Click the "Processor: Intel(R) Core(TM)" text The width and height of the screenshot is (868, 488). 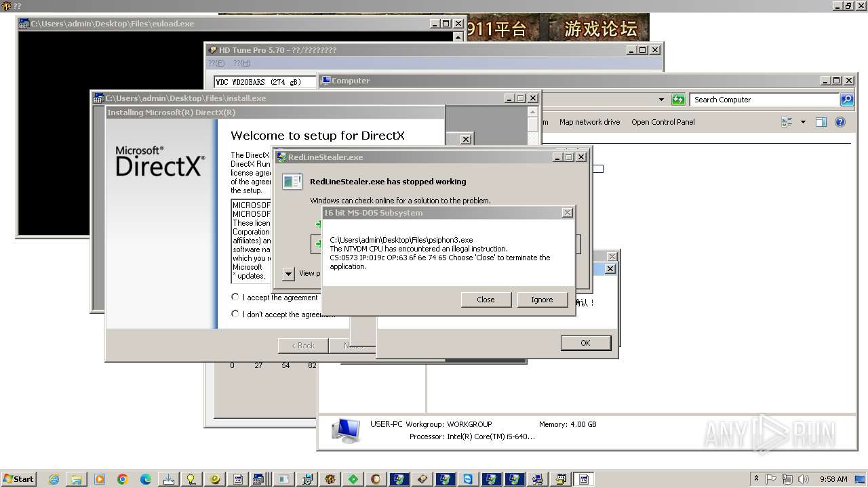pos(473,436)
